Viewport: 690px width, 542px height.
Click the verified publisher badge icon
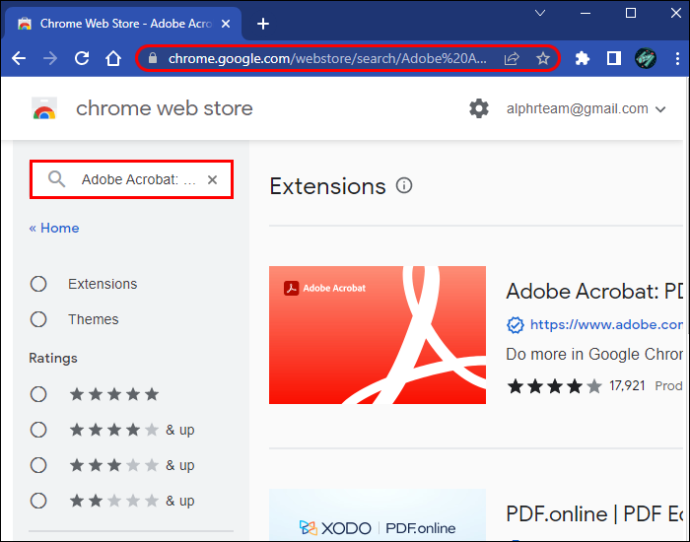pos(515,325)
